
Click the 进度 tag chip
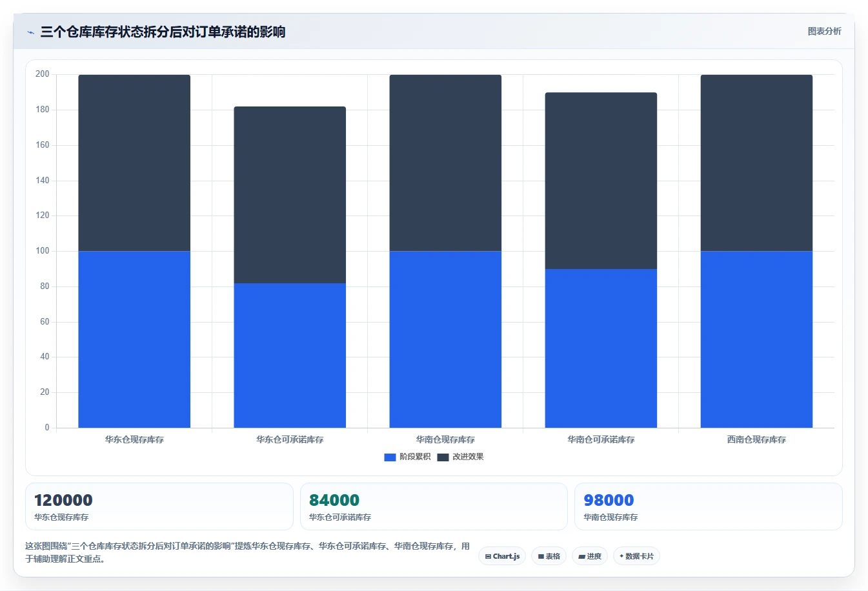(590, 556)
